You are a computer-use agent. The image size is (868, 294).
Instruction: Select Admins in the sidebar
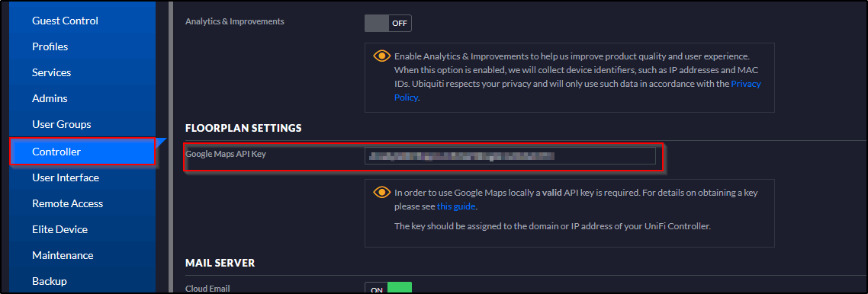coord(50,98)
